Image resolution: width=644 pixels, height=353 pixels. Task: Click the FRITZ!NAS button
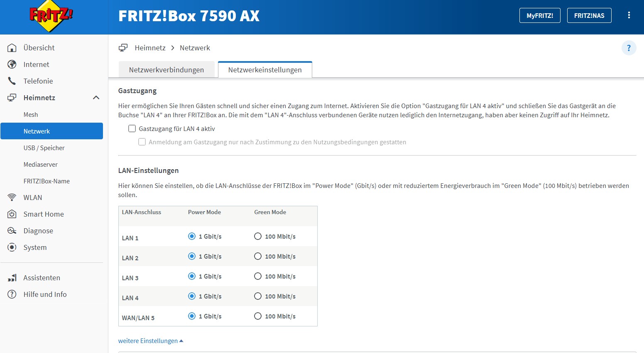coord(589,15)
